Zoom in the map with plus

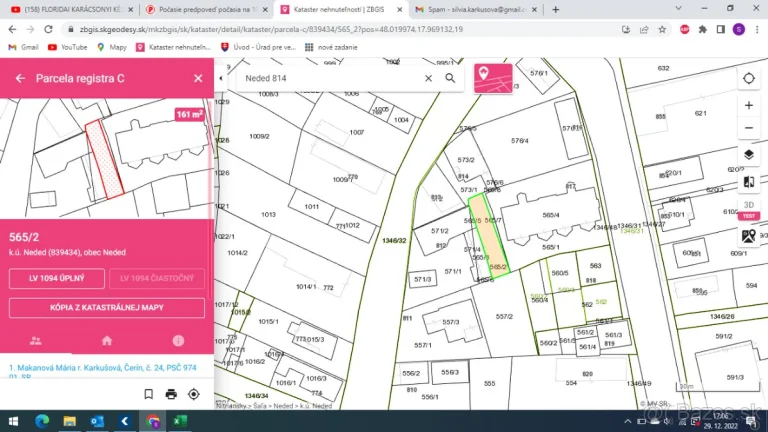748,105
